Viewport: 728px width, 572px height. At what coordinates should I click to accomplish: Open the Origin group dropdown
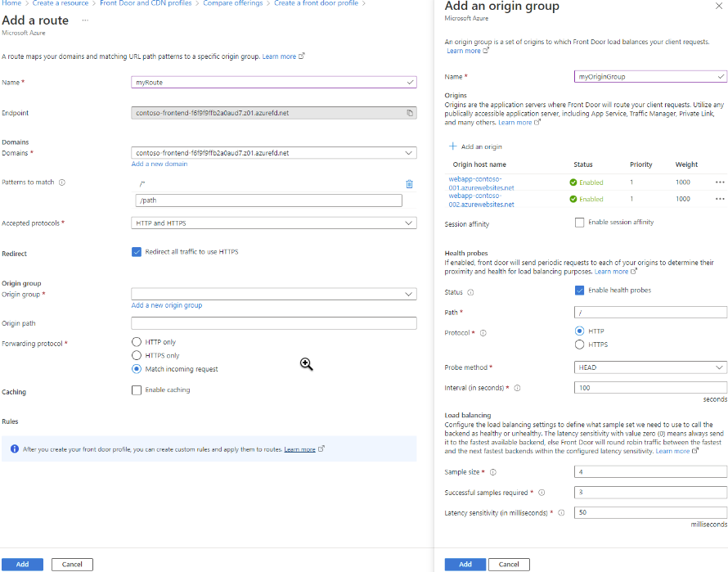click(274, 294)
